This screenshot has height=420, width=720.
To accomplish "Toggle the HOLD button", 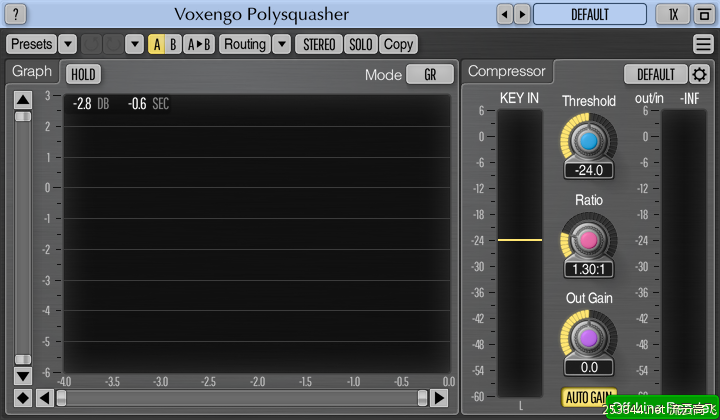I will click(x=83, y=74).
